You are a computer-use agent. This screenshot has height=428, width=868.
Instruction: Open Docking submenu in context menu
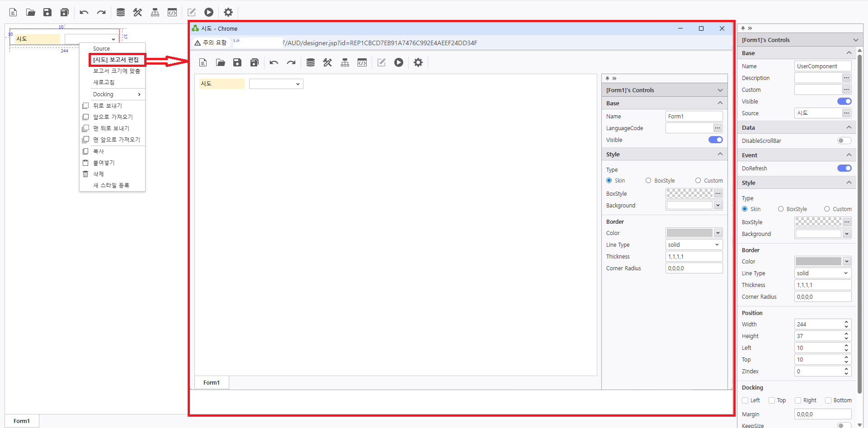113,94
